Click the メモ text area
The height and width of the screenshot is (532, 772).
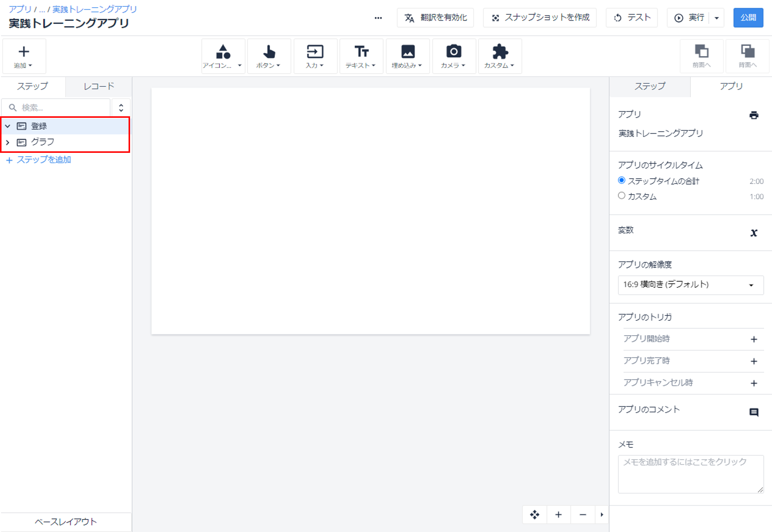[x=691, y=474]
